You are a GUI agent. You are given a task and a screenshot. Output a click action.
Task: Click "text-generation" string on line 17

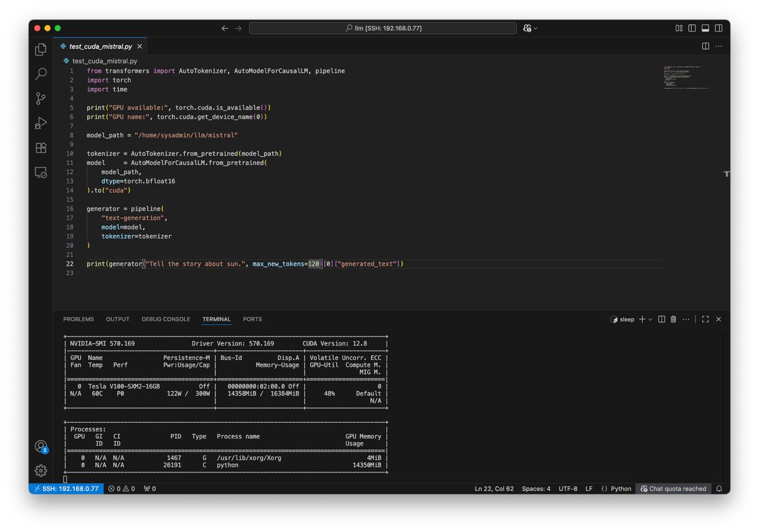133,218
